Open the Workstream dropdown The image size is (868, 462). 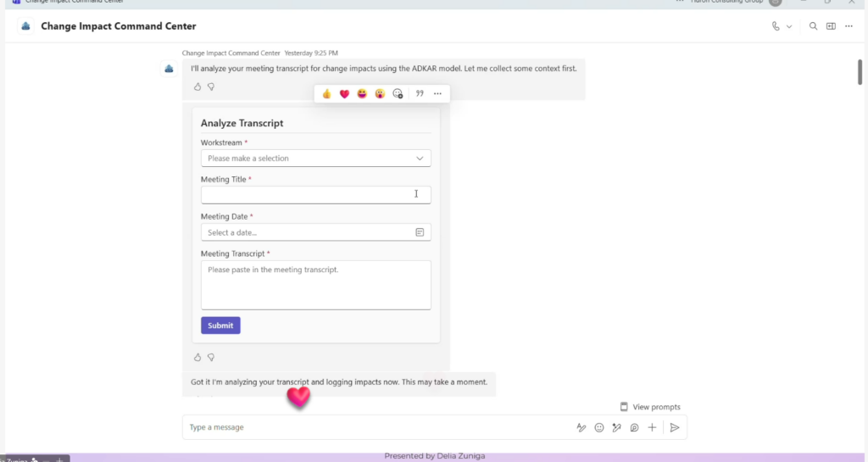click(x=315, y=159)
